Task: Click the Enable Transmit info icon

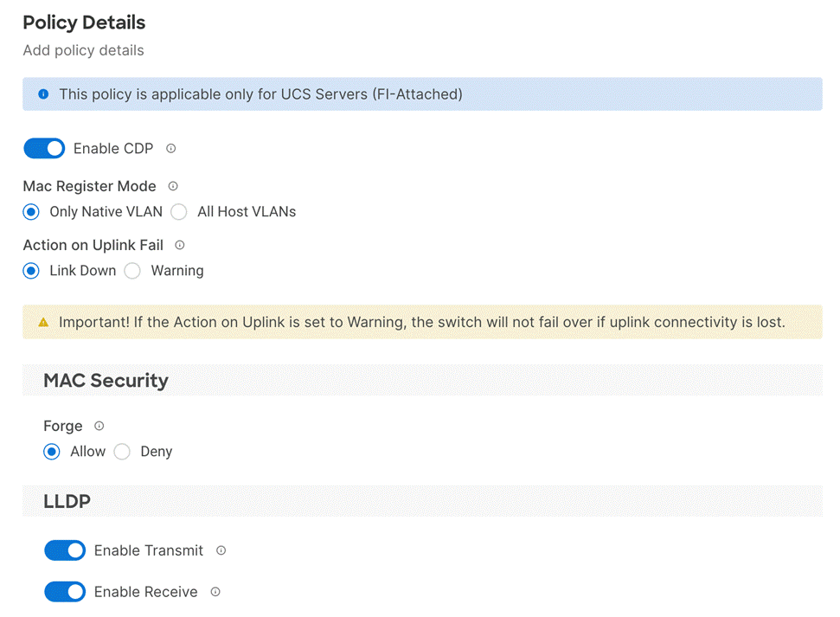Action: pyautogui.click(x=221, y=550)
